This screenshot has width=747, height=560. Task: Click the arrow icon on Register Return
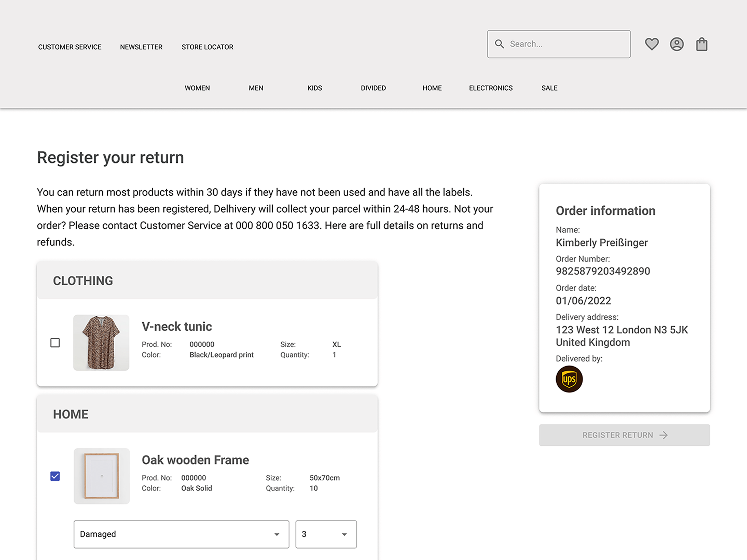point(664,435)
